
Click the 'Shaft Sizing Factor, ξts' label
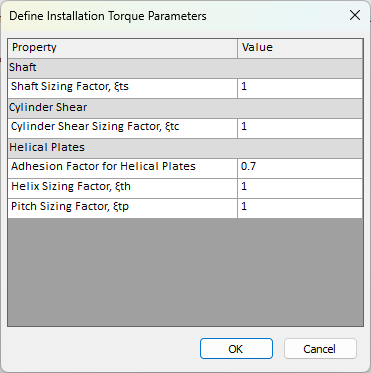point(70,87)
